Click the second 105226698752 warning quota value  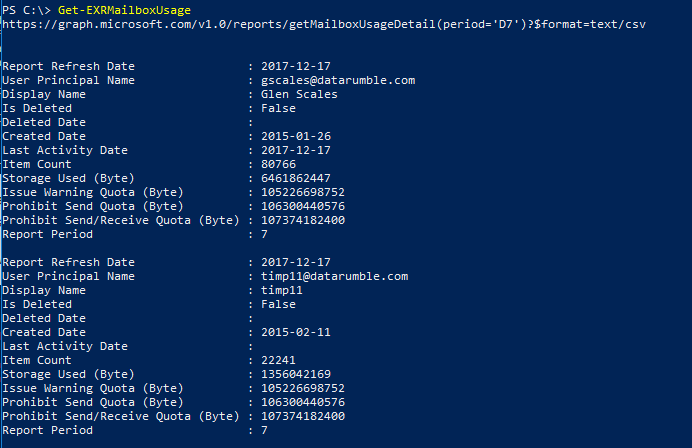pyautogui.click(x=303, y=388)
